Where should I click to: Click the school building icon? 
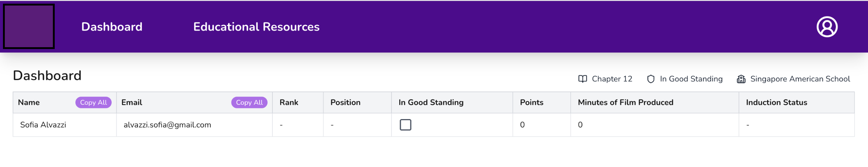point(741,79)
